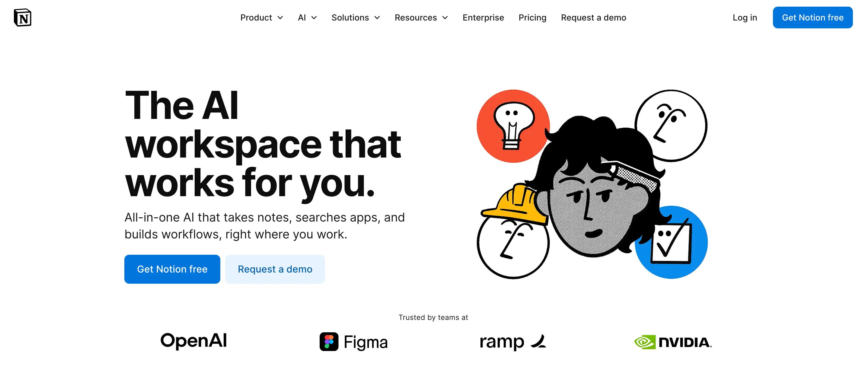The height and width of the screenshot is (367, 868).
Task: Click the hero Get Notion free button
Action: pos(172,269)
